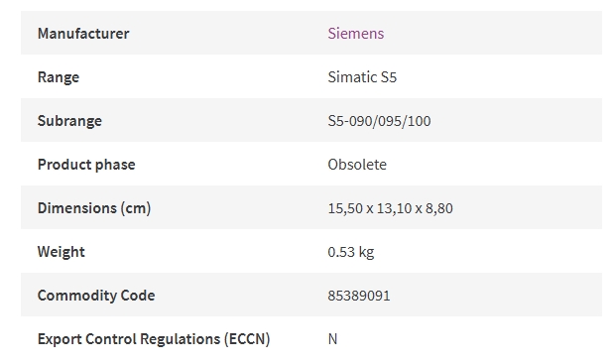This screenshot has width=613, height=364.
Task: Select the Manufacturer label
Action: 83,34
